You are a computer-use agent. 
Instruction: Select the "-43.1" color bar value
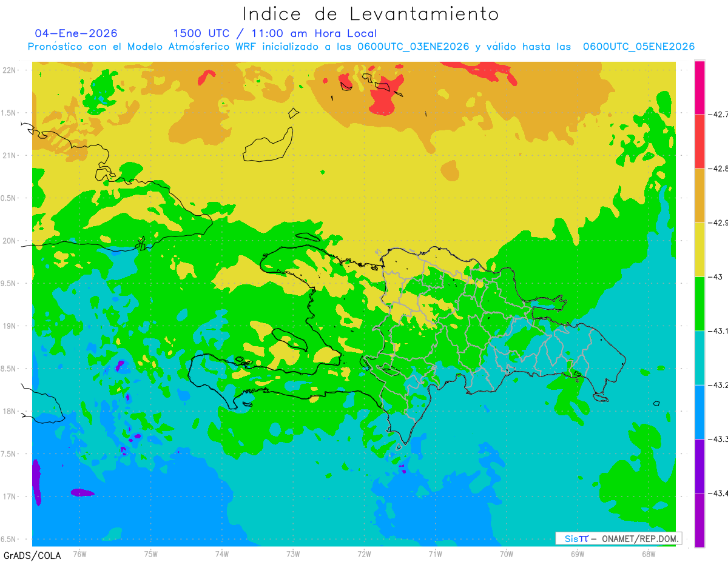coord(718,330)
